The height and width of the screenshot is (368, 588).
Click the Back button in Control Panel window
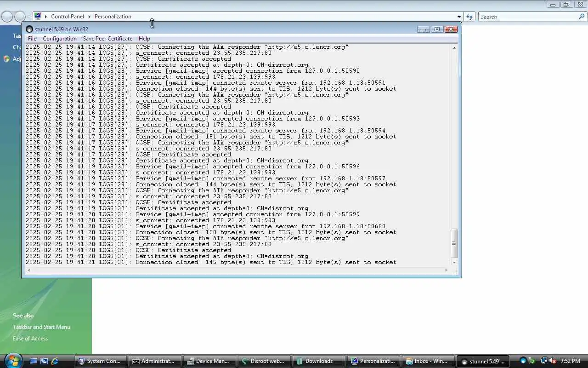coord(7,17)
